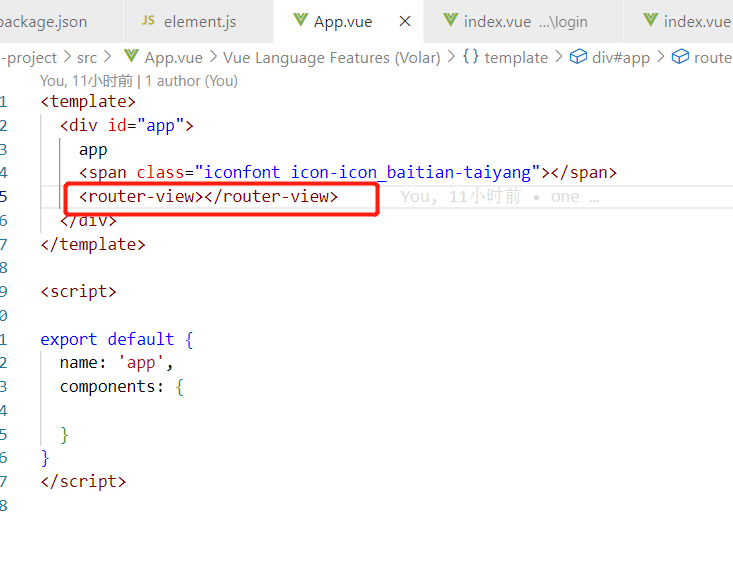The height and width of the screenshot is (569, 733).
Task: Click the iconfont class string in span
Action: coord(367,173)
